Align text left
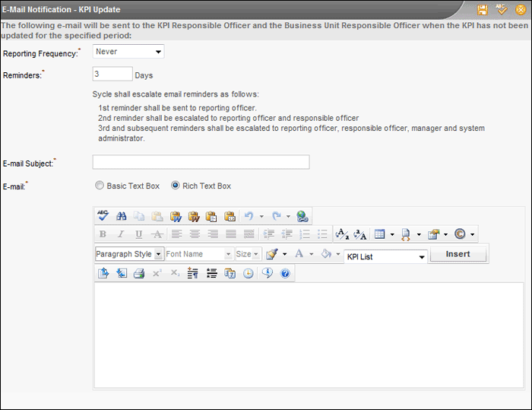 click(176, 234)
